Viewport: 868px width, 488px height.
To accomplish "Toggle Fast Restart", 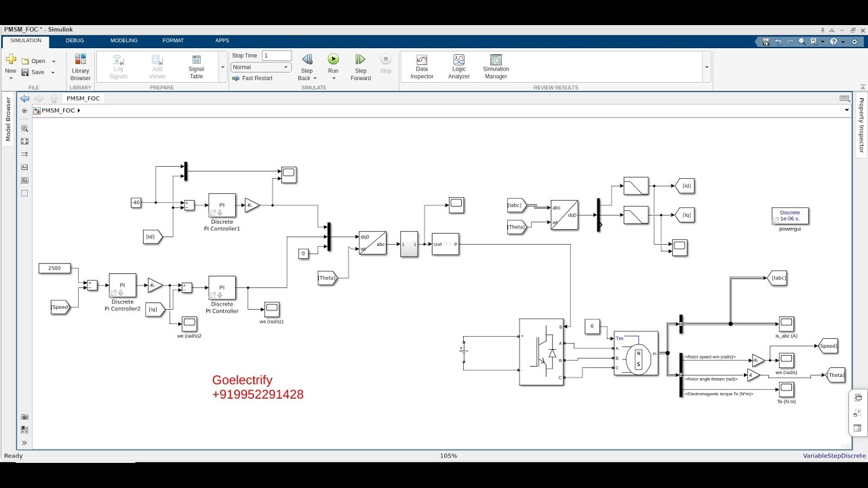I will point(252,78).
